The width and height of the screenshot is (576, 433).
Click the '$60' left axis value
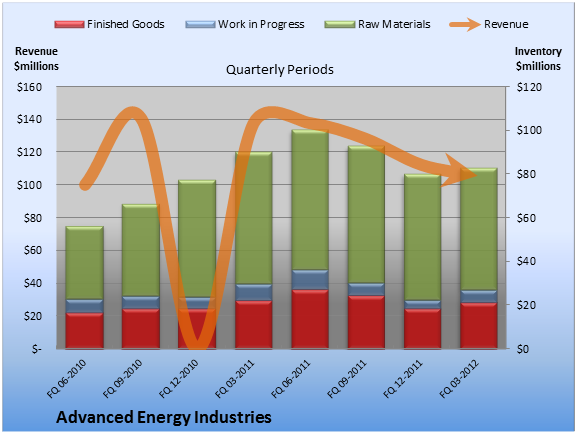pyautogui.click(x=33, y=250)
